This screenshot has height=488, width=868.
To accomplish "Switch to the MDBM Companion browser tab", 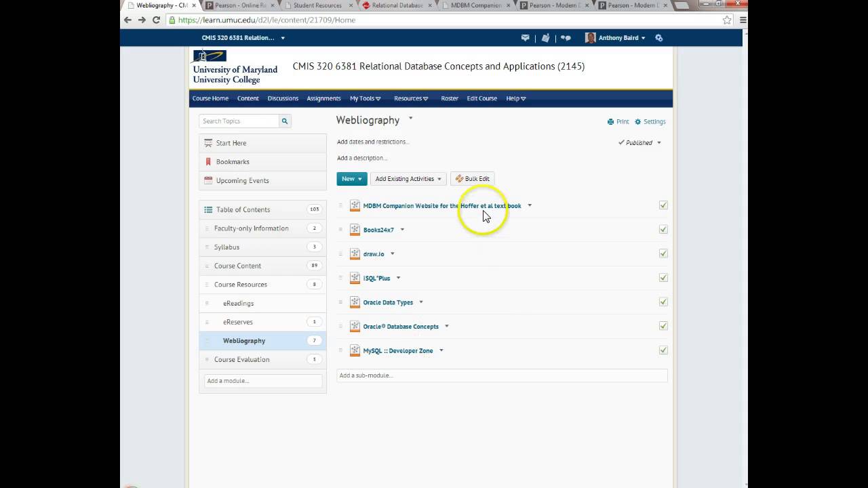I will click(x=477, y=5).
